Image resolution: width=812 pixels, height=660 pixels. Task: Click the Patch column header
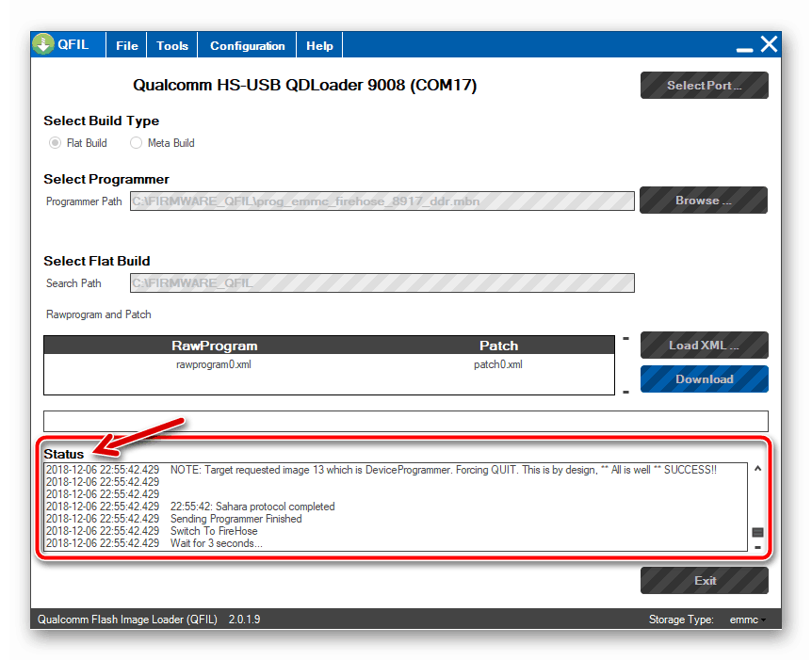tap(498, 346)
